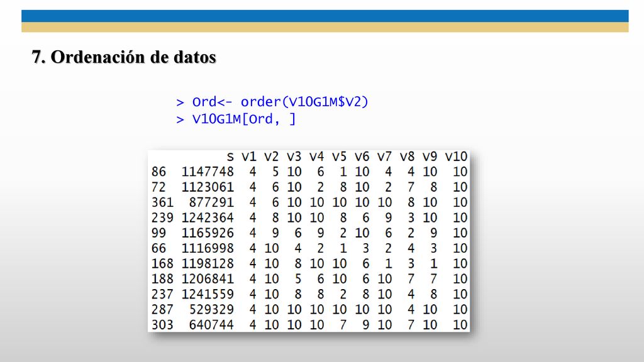Image resolution: width=644 pixels, height=362 pixels.
Task: Click row name "66" in the table
Action: coord(158,248)
